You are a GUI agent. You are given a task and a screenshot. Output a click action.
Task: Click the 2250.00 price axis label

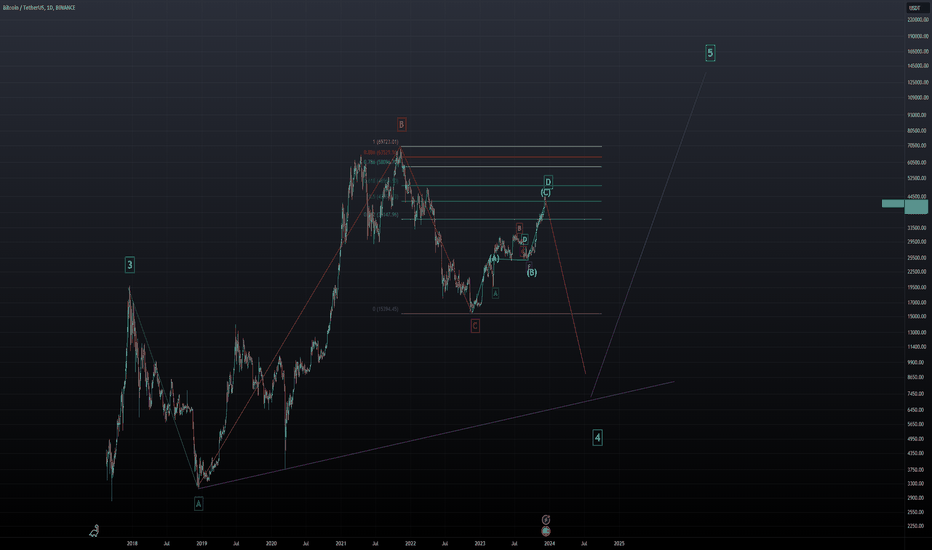tap(916, 526)
